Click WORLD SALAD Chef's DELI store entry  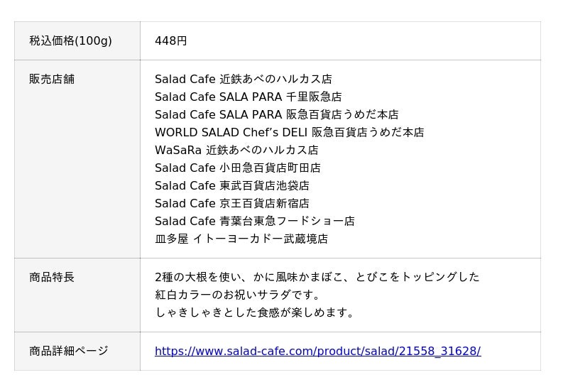(x=289, y=133)
